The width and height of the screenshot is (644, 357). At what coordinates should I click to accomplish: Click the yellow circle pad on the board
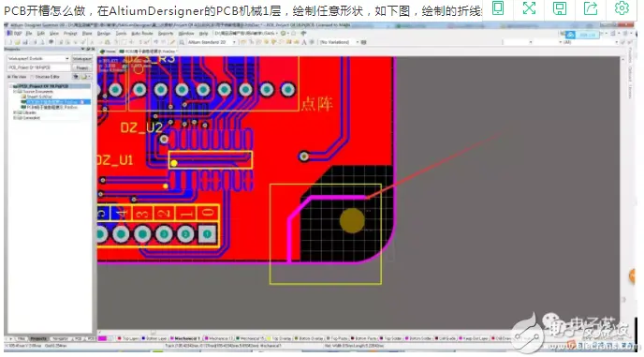coord(352,220)
